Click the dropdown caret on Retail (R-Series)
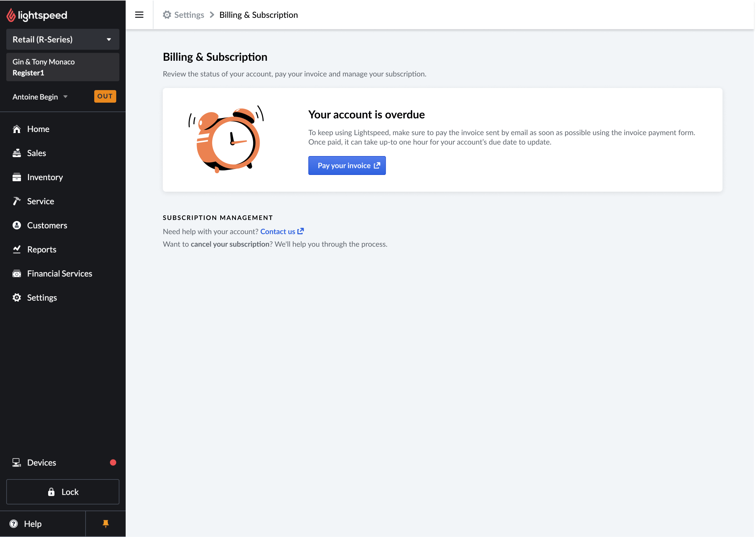Viewport: 756px width, 537px height. pos(109,40)
